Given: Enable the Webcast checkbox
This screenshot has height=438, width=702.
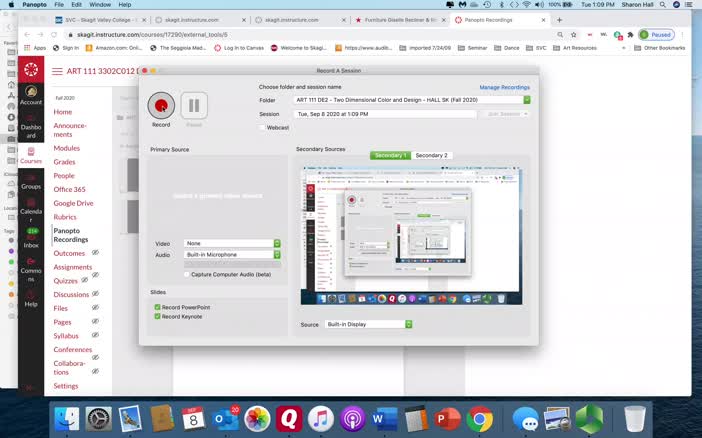Looking at the screenshot, I should pyautogui.click(x=263, y=127).
